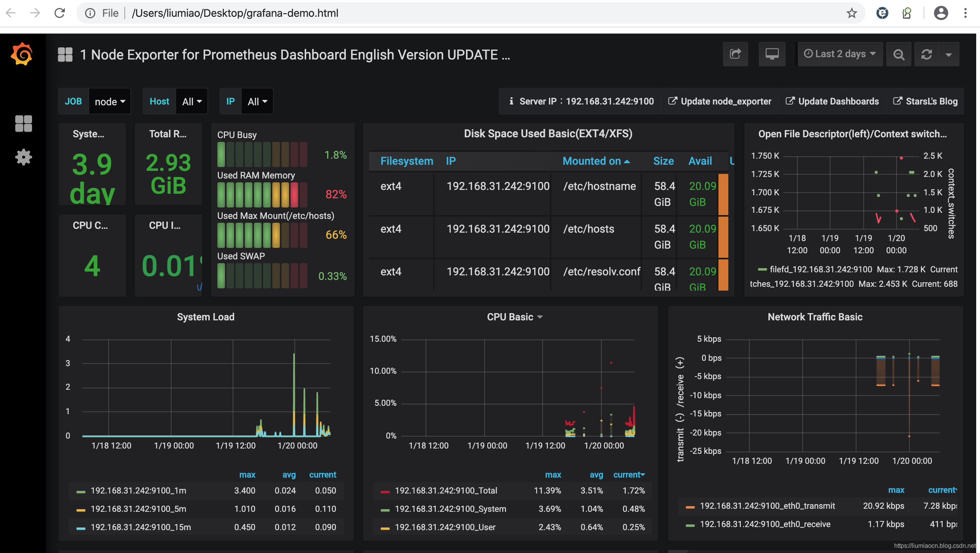Open the StarsL's Blog link

pyautogui.click(x=925, y=101)
